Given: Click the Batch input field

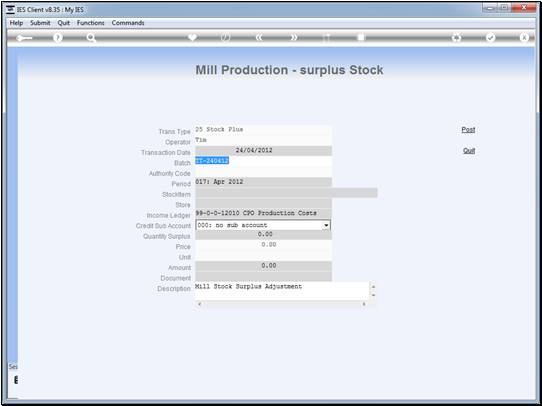Looking at the screenshot, I should pos(263,161).
